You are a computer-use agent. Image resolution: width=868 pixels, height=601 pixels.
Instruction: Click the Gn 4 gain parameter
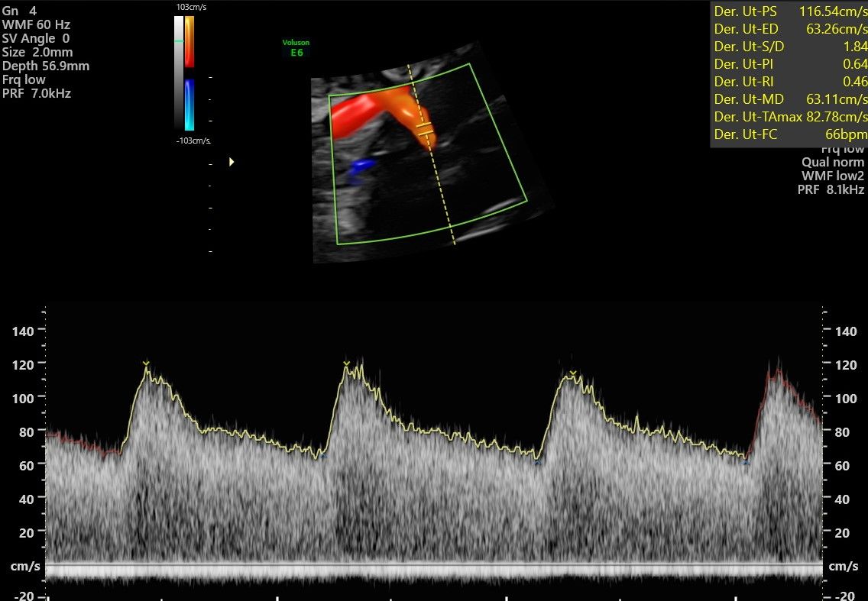(x=19, y=11)
